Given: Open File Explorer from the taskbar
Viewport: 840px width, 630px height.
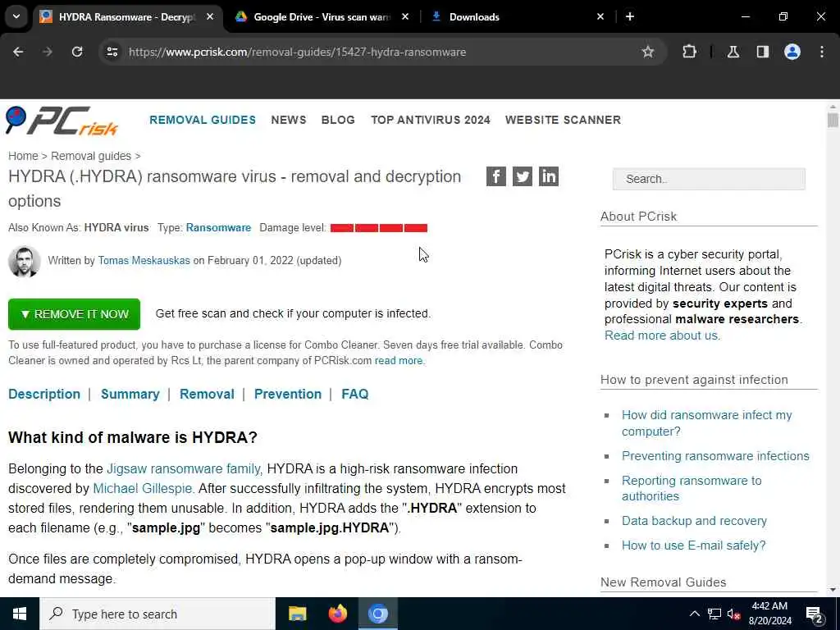Looking at the screenshot, I should click(297, 614).
